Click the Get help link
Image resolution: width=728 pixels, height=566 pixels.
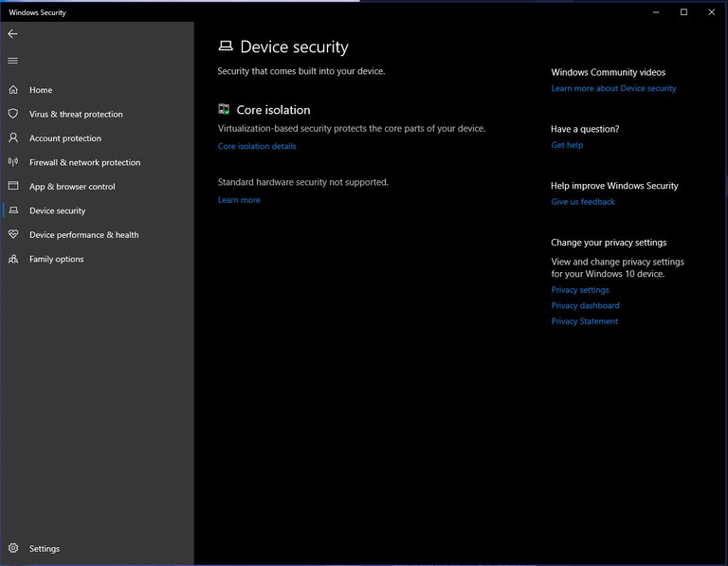(567, 145)
